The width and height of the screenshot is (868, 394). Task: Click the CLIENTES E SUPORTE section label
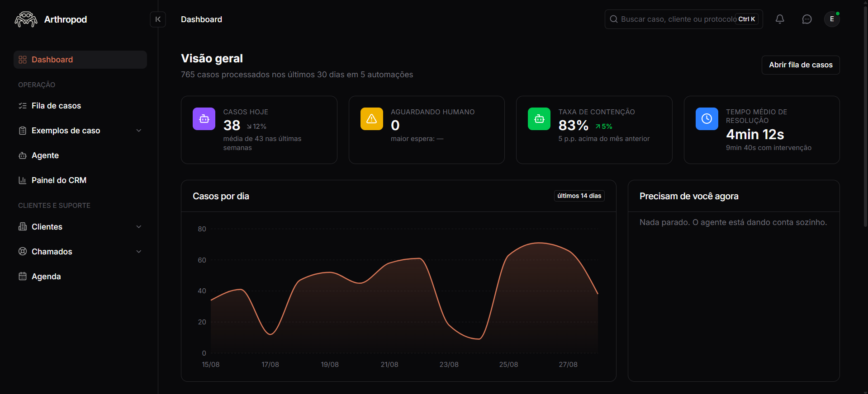click(x=54, y=206)
